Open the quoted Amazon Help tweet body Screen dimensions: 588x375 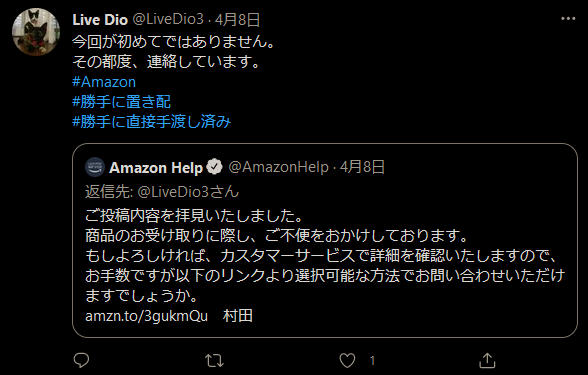[x=325, y=256]
